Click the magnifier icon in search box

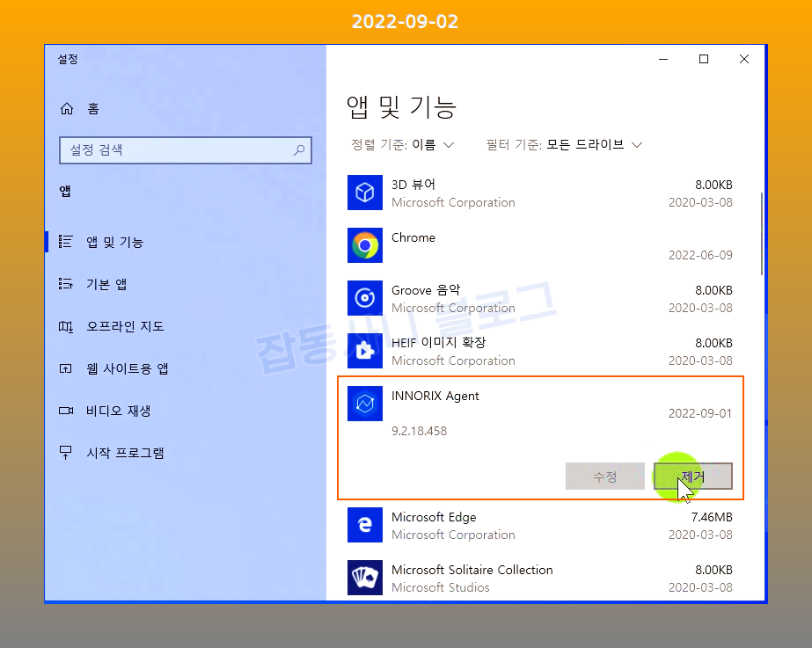(299, 150)
